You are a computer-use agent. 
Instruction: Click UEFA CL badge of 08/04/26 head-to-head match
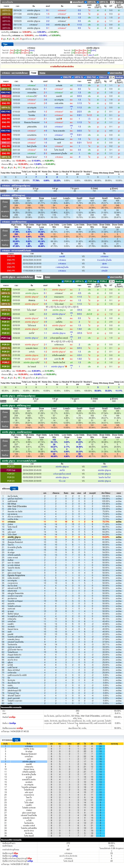pyautogui.click(x=6, y=10)
